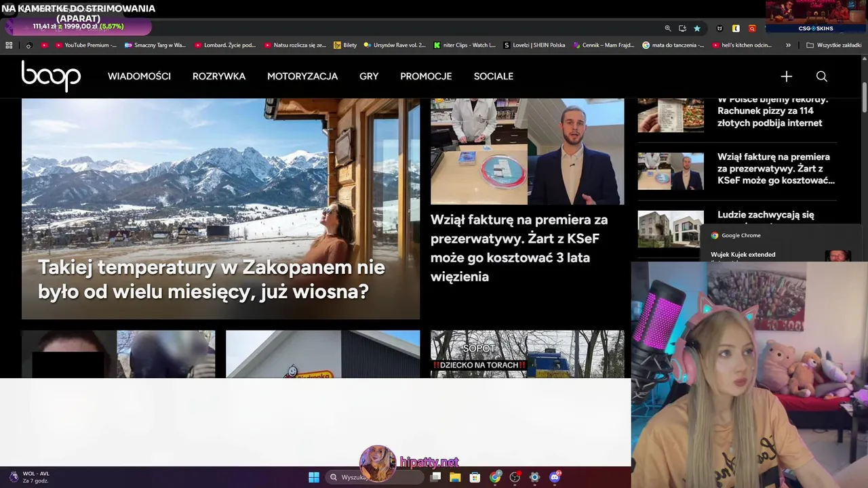Image resolution: width=868 pixels, height=488 pixels.
Task: Open the boop site logo homepage
Action: (51, 76)
